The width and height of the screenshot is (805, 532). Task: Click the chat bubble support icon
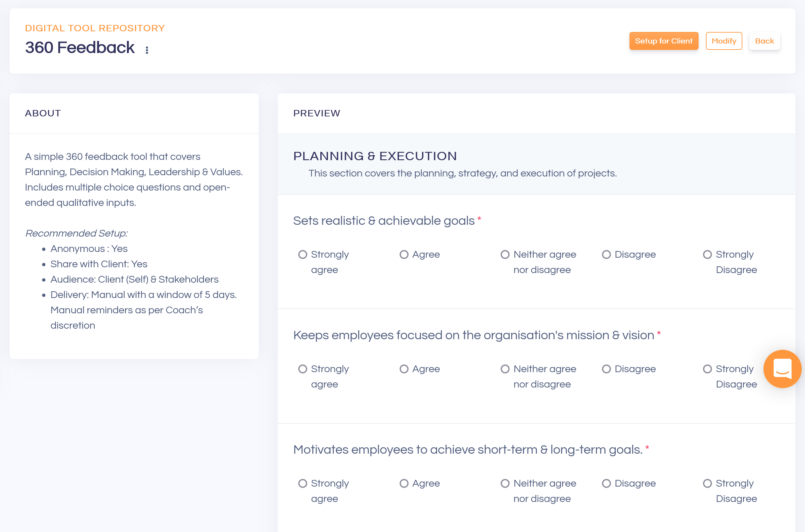(782, 369)
